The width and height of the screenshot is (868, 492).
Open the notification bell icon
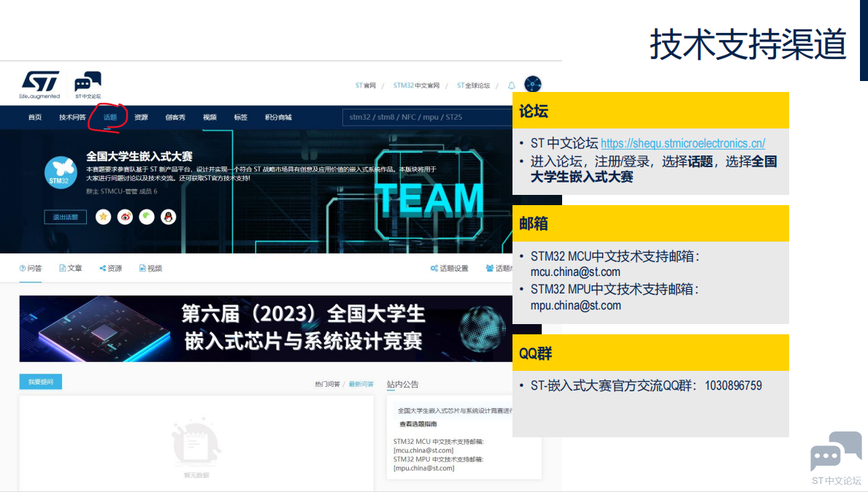(512, 85)
